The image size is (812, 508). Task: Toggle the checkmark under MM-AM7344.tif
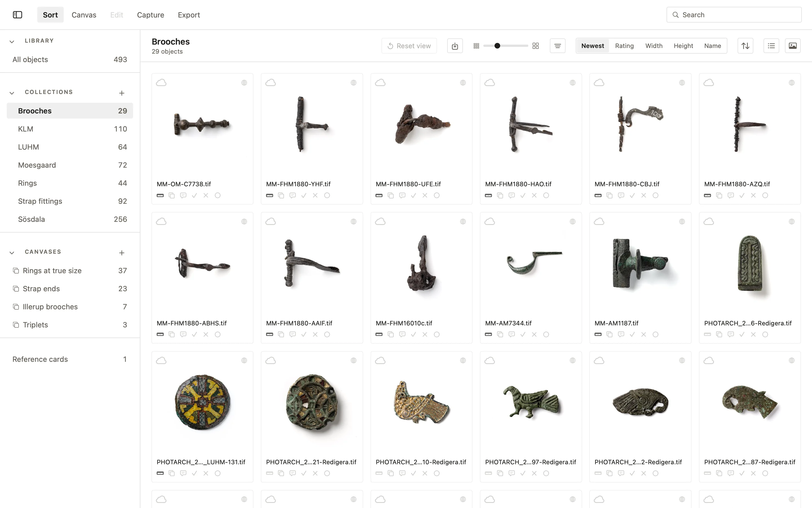(x=523, y=334)
